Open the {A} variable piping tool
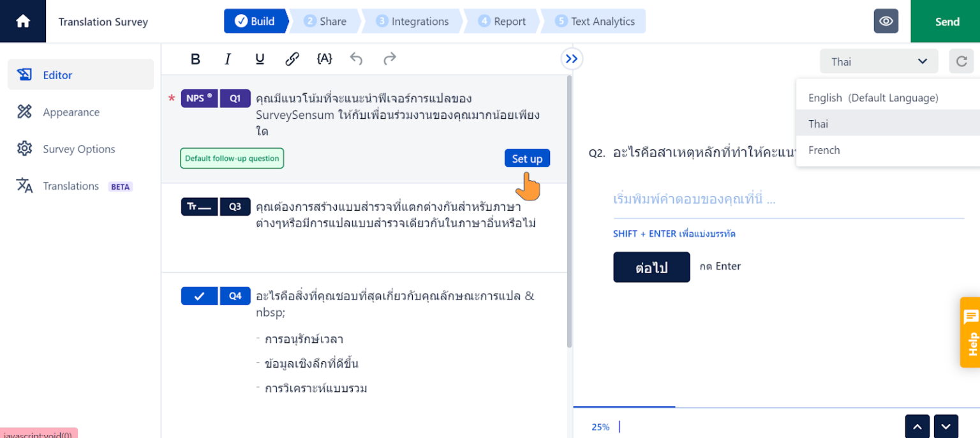The width and height of the screenshot is (980, 438). 324,59
